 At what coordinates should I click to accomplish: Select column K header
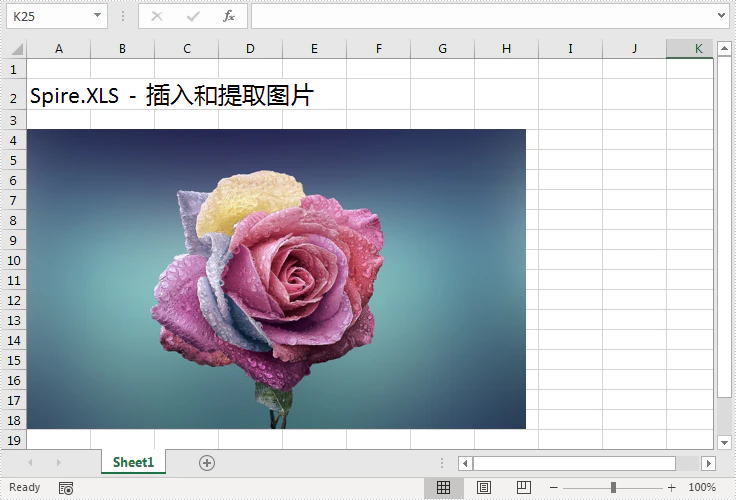coord(690,48)
